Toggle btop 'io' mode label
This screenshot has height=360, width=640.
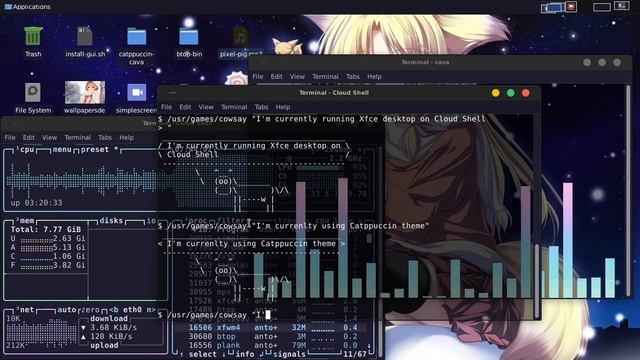(151, 221)
